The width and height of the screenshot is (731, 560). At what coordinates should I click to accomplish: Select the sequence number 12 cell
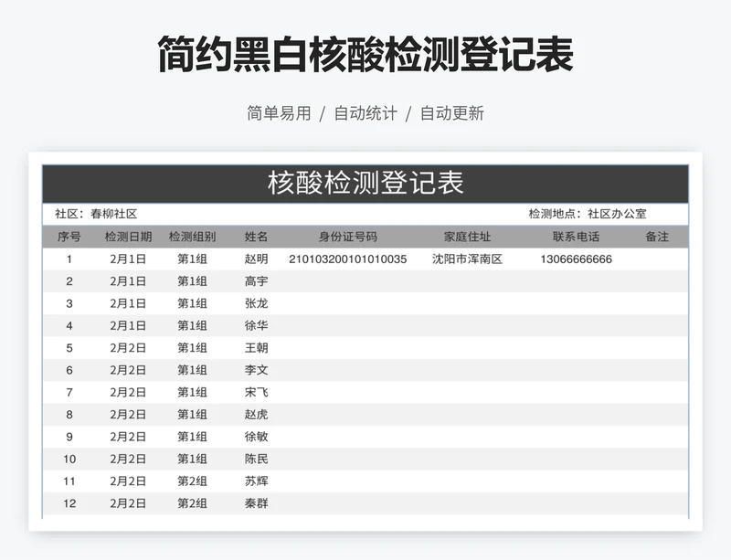coord(69,503)
